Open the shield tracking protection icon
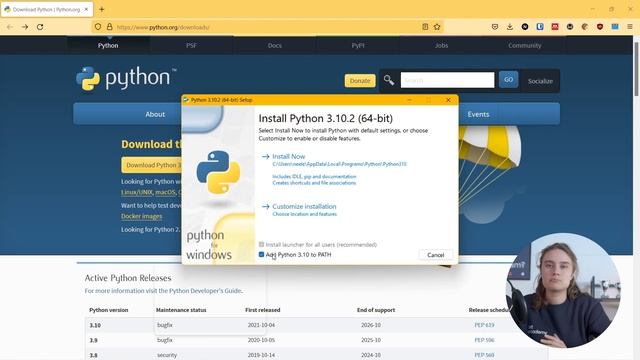The image size is (640, 360). (x=98, y=27)
